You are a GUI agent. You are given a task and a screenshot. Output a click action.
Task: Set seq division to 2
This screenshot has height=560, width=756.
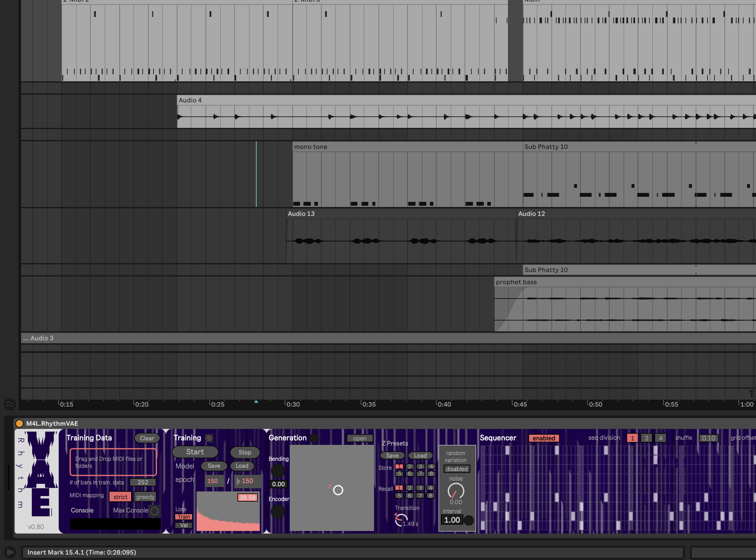646,438
